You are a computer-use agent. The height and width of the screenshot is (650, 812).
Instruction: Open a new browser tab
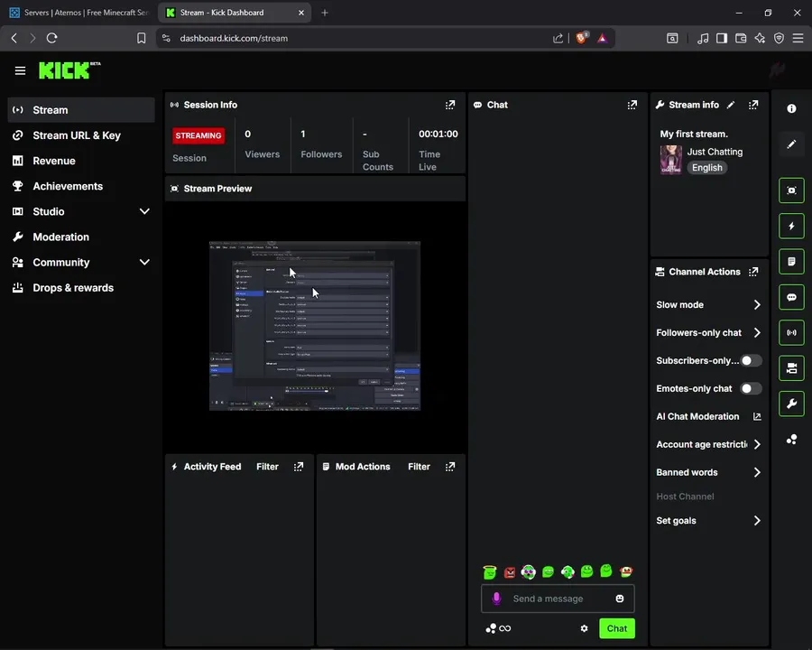tap(325, 13)
